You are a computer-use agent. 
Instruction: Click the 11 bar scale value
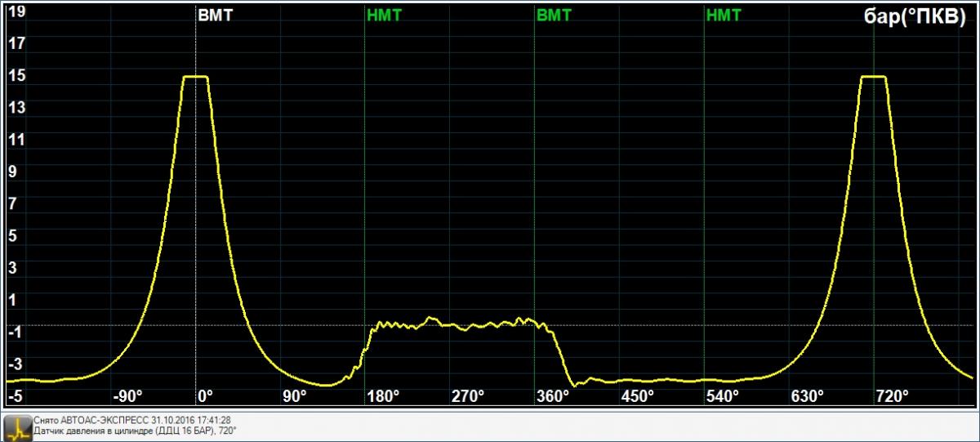tap(16, 140)
